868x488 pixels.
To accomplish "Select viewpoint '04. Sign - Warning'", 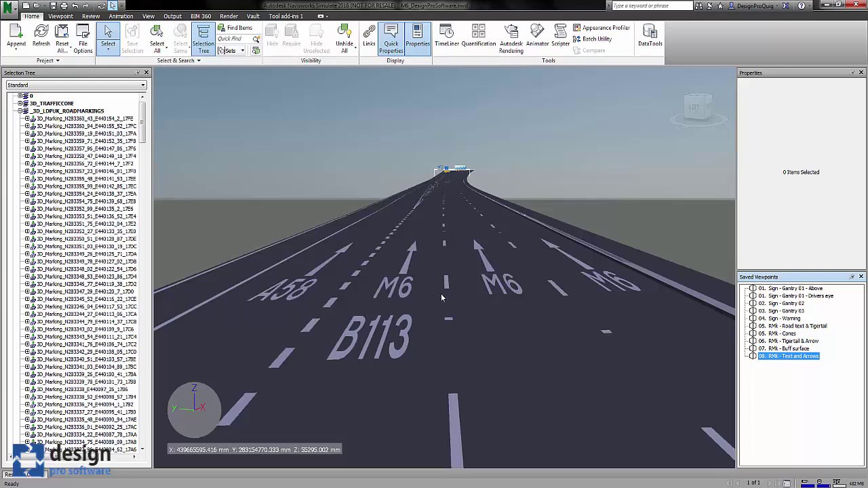I will (x=779, y=319).
